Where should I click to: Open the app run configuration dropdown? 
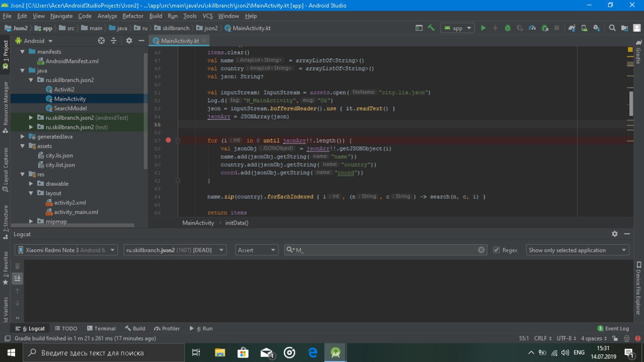[457, 28]
